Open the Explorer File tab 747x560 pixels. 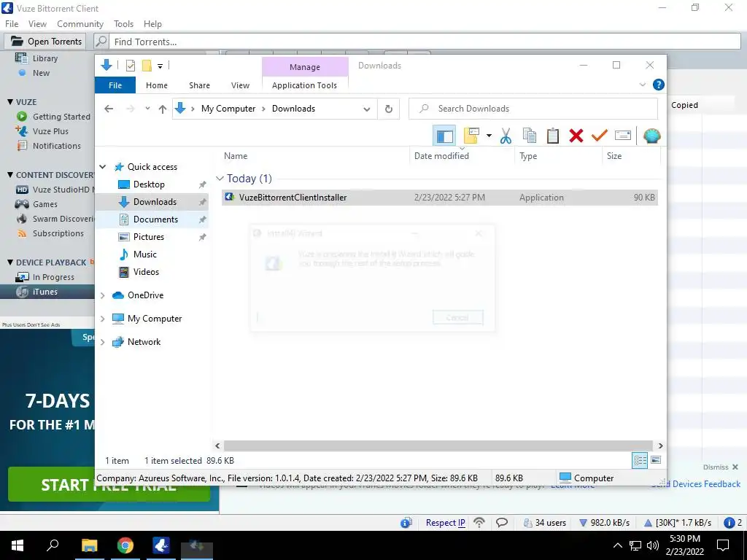pos(115,85)
